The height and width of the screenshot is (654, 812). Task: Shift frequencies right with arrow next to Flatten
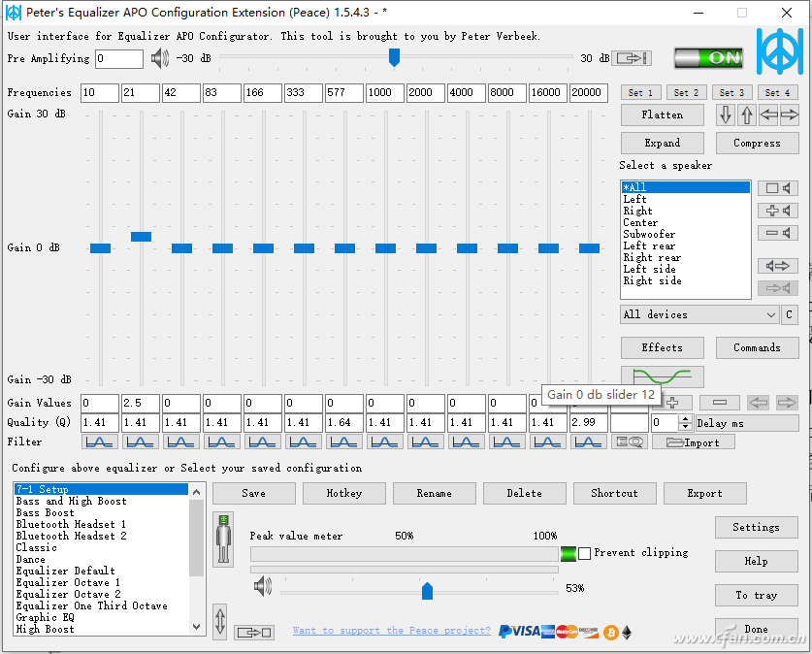coord(790,114)
